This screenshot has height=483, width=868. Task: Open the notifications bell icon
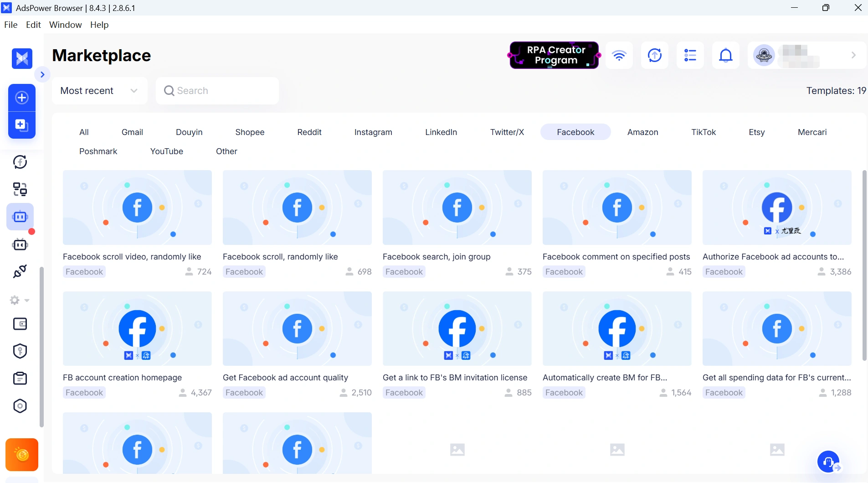(x=726, y=55)
